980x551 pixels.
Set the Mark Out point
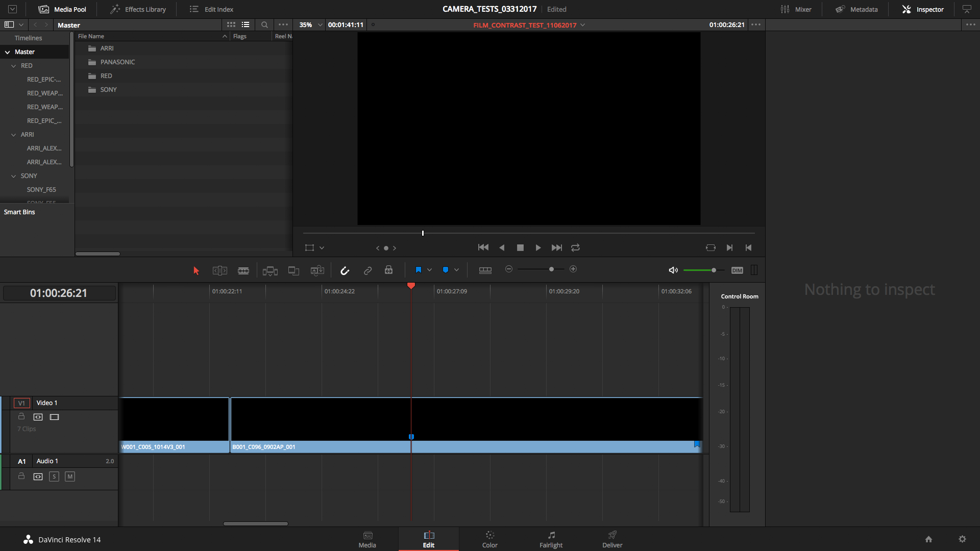point(748,247)
